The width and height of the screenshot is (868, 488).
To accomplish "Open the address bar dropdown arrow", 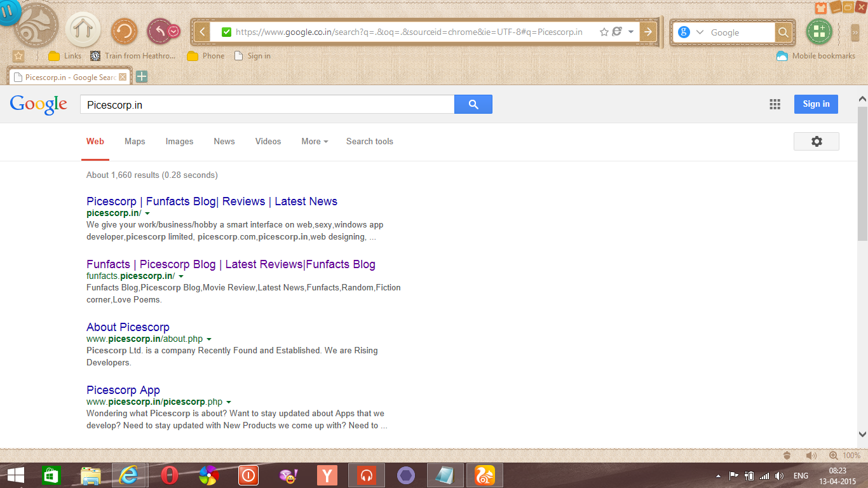I will 630,32.
